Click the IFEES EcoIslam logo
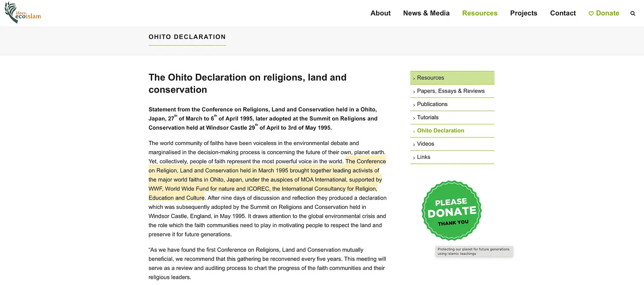 pyautogui.click(x=23, y=13)
